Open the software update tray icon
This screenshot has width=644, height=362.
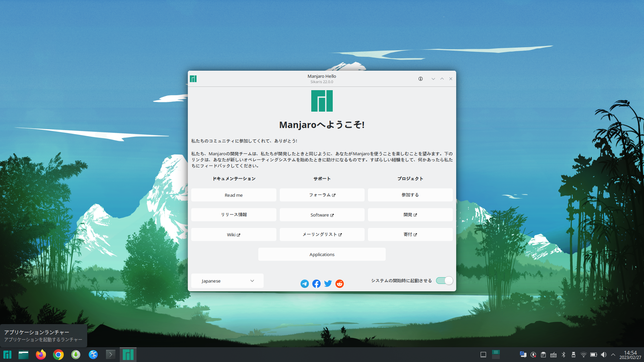click(x=533, y=354)
